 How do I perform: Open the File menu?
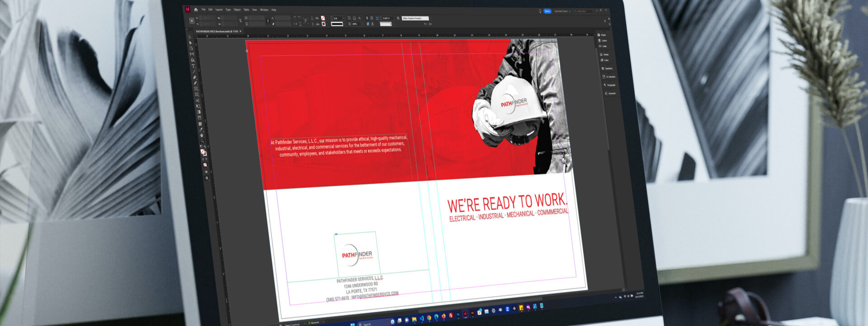pyautogui.click(x=203, y=10)
